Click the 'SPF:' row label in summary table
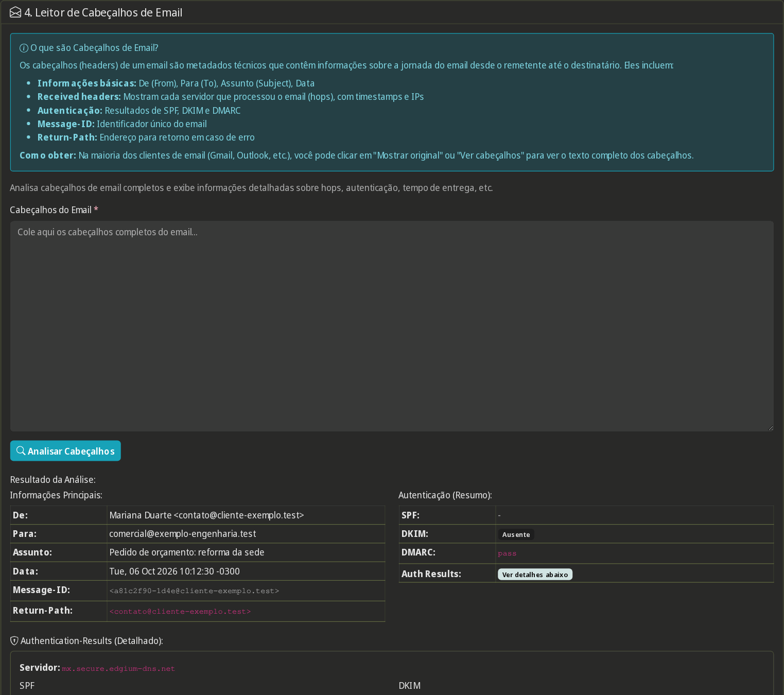Screen dimensions: 784x695 pos(410,515)
